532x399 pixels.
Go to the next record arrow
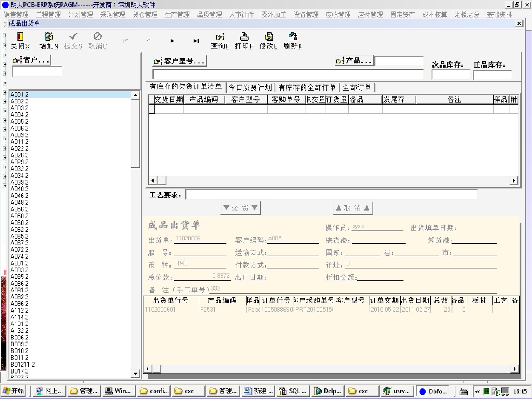[x=172, y=41]
